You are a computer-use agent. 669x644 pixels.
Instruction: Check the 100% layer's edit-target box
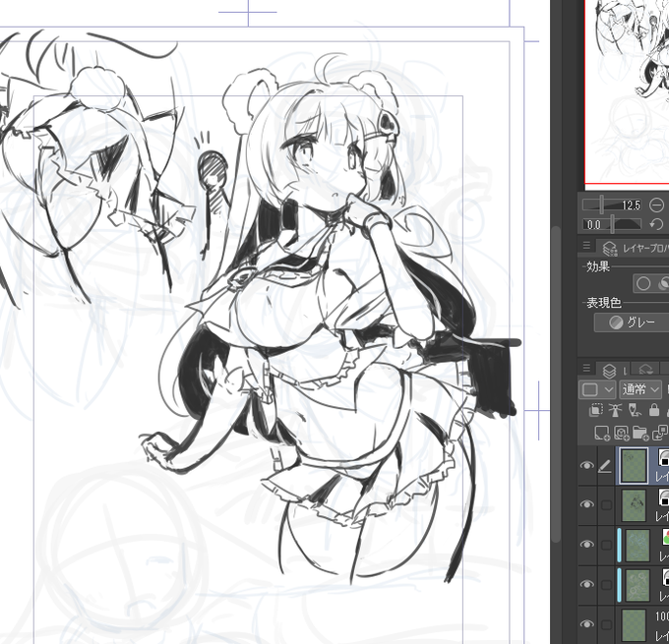pos(606,624)
